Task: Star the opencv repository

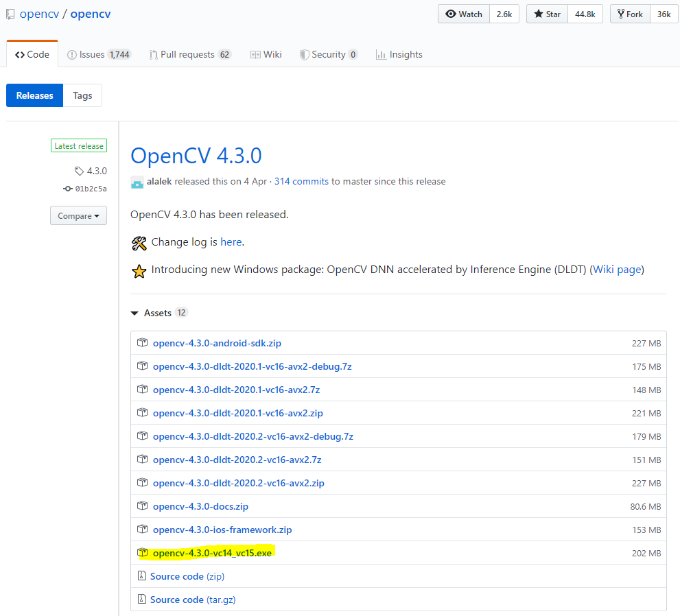Action: pos(547,14)
